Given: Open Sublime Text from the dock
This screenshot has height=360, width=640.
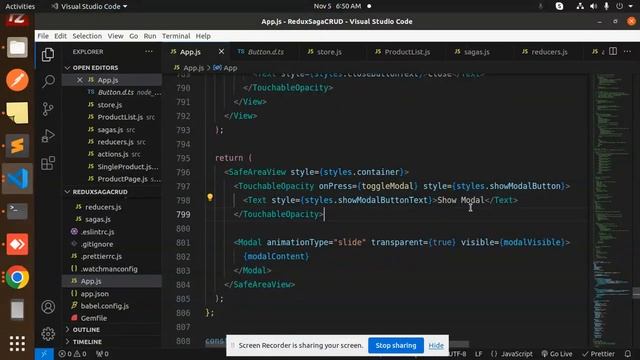Looking at the screenshot, I should pos(17,146).
